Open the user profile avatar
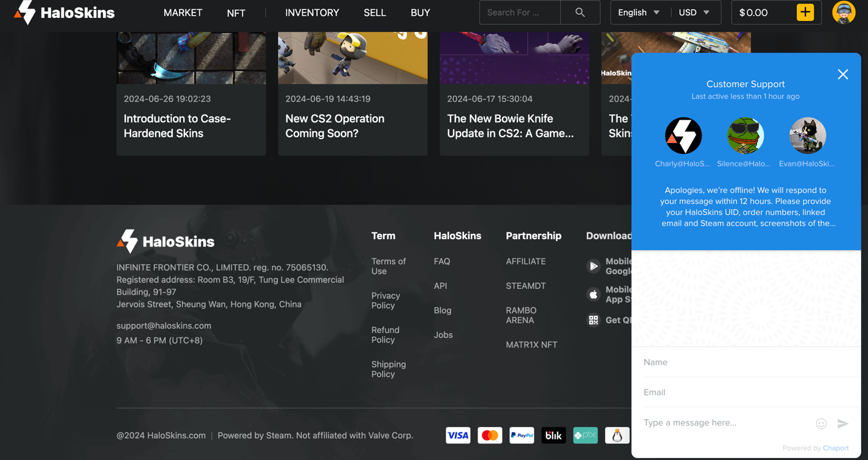The height and width of the screenshot is (460, 868). (843, 12)
